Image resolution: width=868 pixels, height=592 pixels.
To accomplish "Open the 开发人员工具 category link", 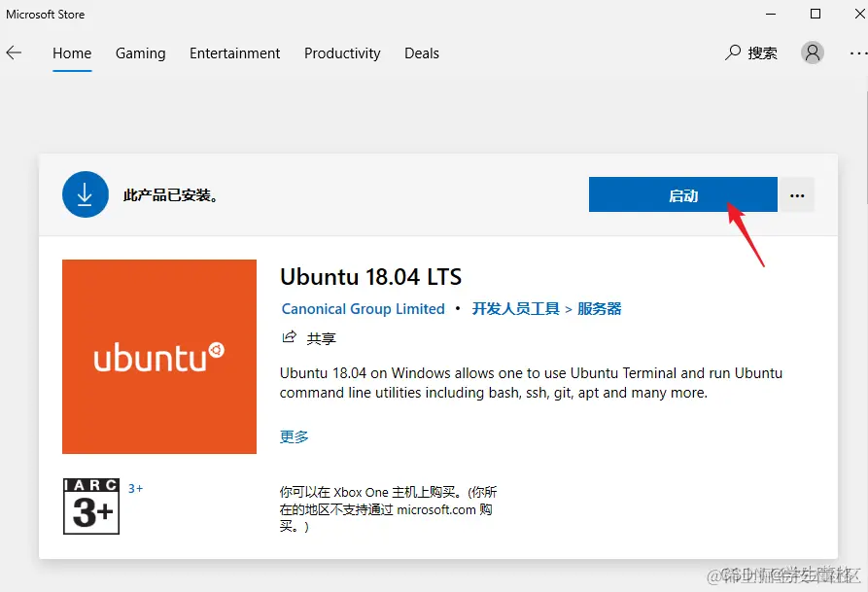I will pos(515,308).
